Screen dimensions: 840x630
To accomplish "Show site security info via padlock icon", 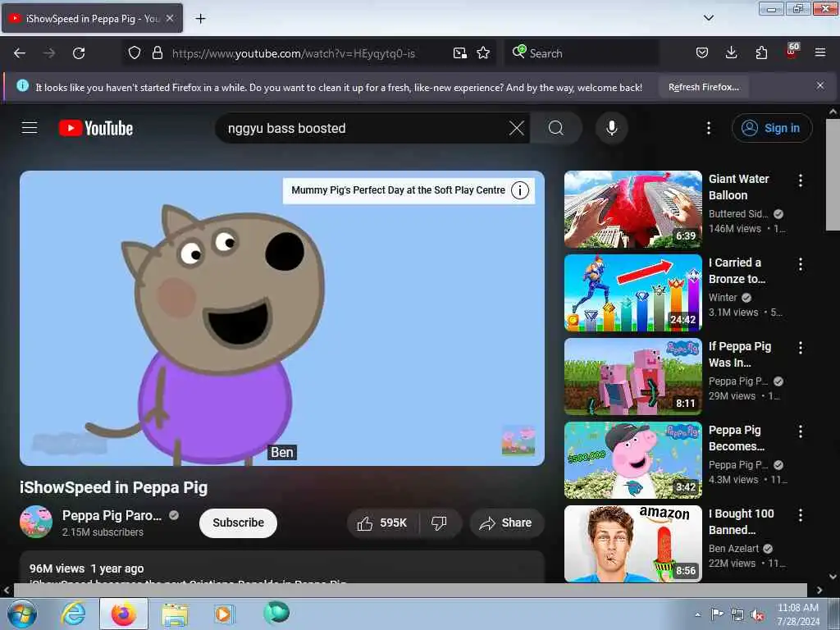I will 157,52.
